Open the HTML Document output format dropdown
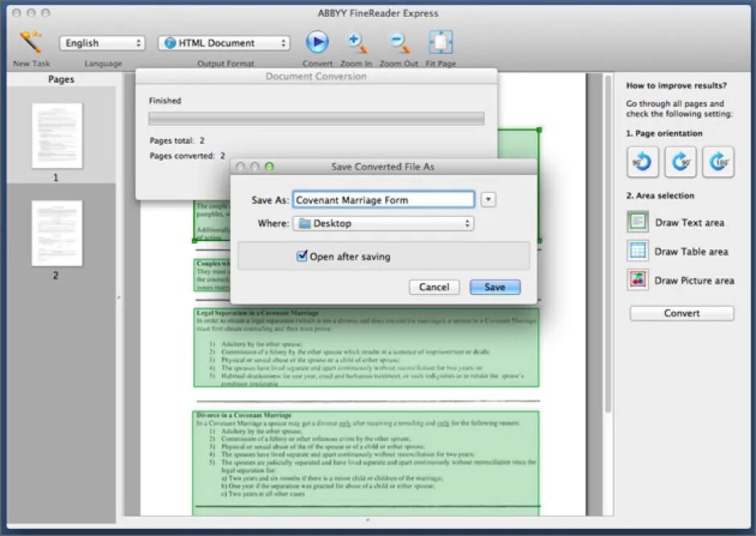The height and width of the screenshot is (536, 756). (224, 43)
